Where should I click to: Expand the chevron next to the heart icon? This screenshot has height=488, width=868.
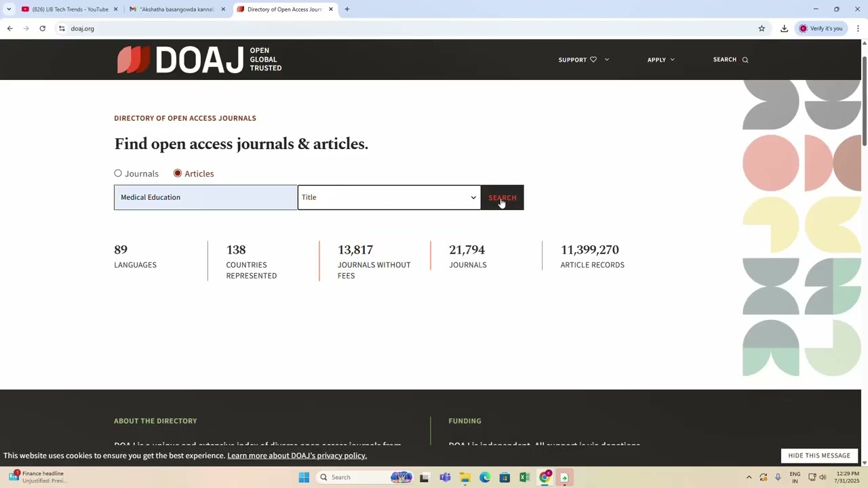coord(606,60)
